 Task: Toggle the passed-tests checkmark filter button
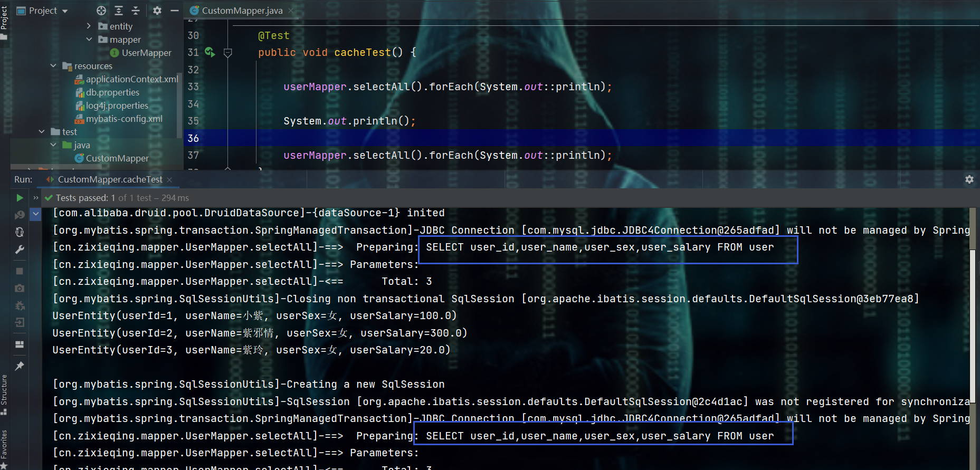(x=36, y=214)
